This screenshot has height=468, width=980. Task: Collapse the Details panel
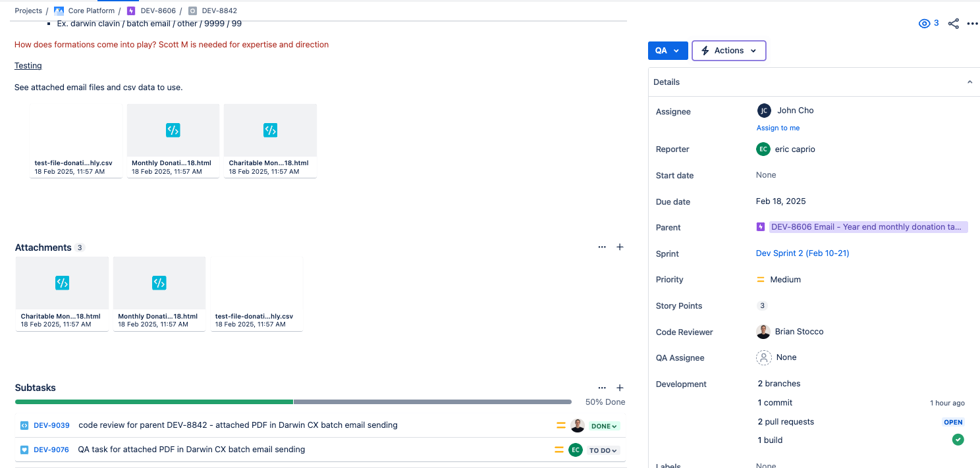point(969,82)
